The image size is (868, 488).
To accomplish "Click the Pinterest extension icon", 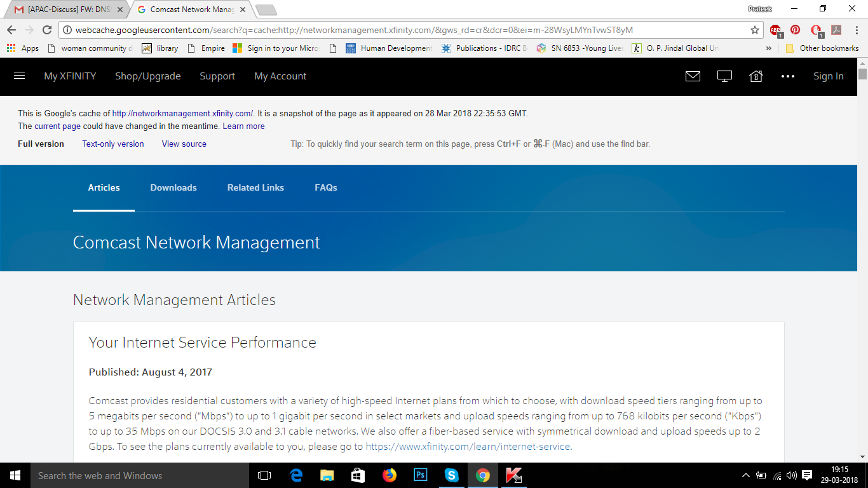I will pyautogui.click(x=795, y=30).
